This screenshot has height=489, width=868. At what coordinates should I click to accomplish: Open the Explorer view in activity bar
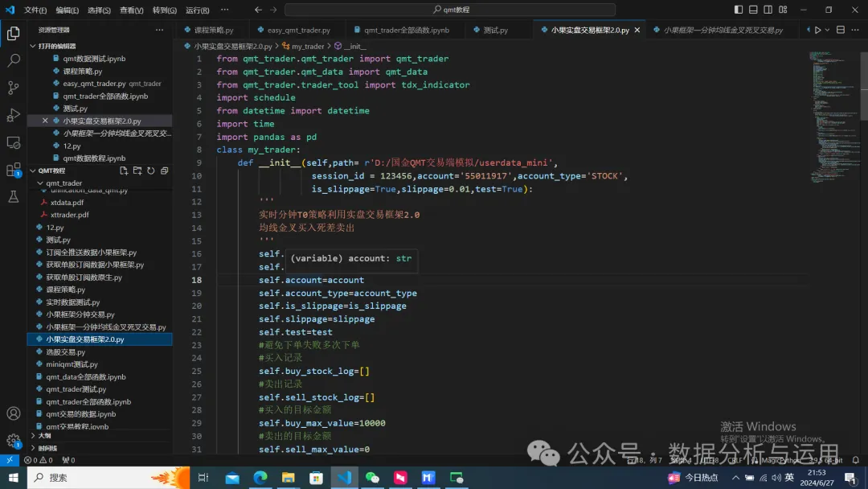click(x=14, y=33)
